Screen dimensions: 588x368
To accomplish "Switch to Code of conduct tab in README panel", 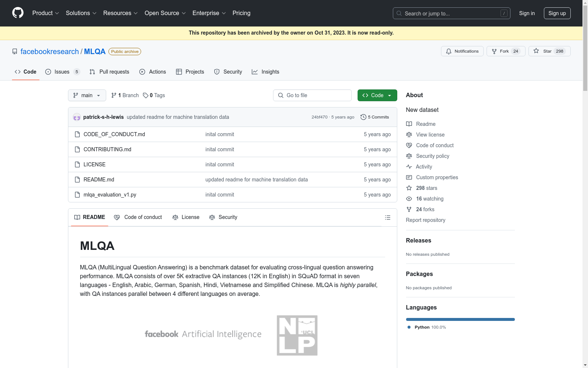I will [x=138, y=217].
